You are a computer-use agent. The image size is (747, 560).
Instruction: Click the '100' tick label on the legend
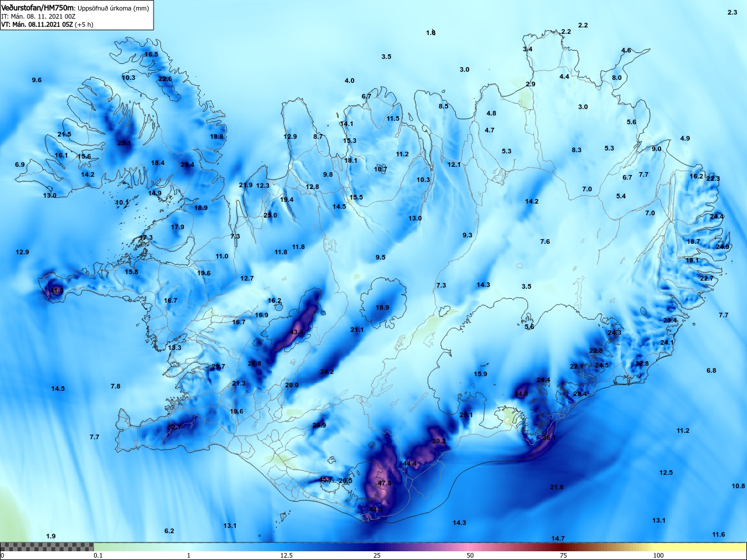658,556
